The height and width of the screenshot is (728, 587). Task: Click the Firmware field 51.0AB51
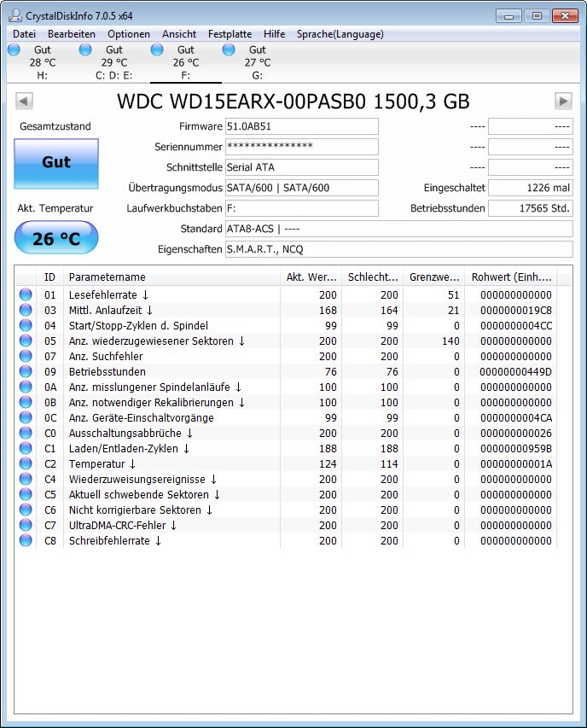click(302, 126)
